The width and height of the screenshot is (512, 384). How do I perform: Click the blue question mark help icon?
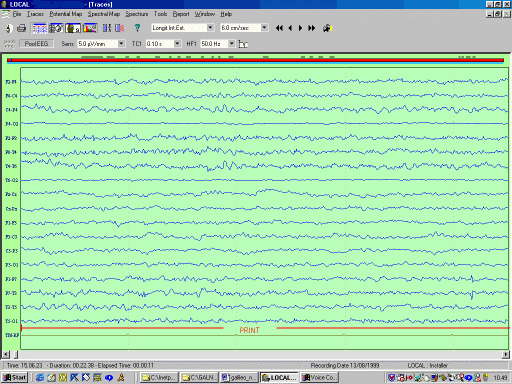tap(137, 28)
